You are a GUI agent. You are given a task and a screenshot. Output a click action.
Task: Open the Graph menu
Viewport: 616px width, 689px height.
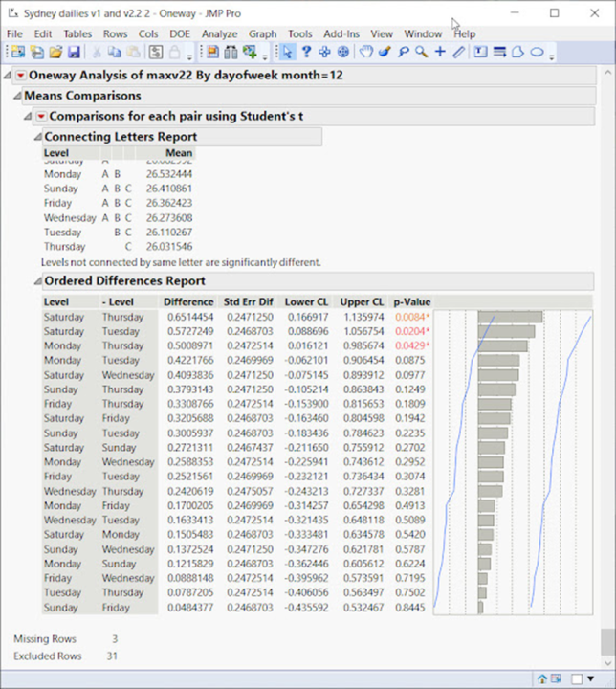pyautogui.click(x=262, y=33)
